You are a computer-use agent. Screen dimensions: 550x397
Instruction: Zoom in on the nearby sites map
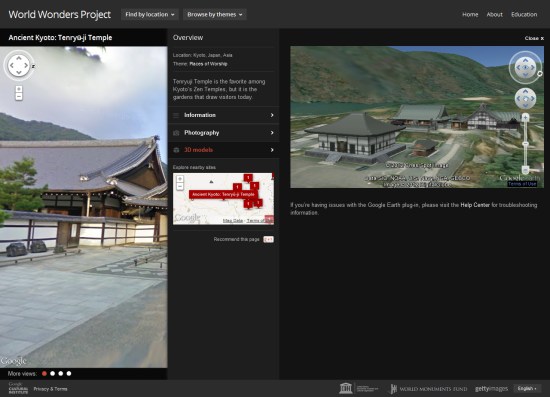pos(180,179)
